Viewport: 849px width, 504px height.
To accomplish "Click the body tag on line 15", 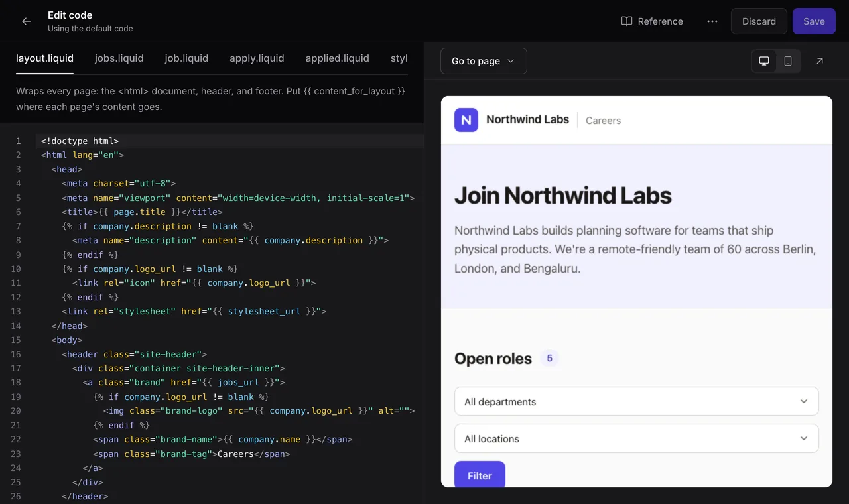I will [x=66, y=340].
